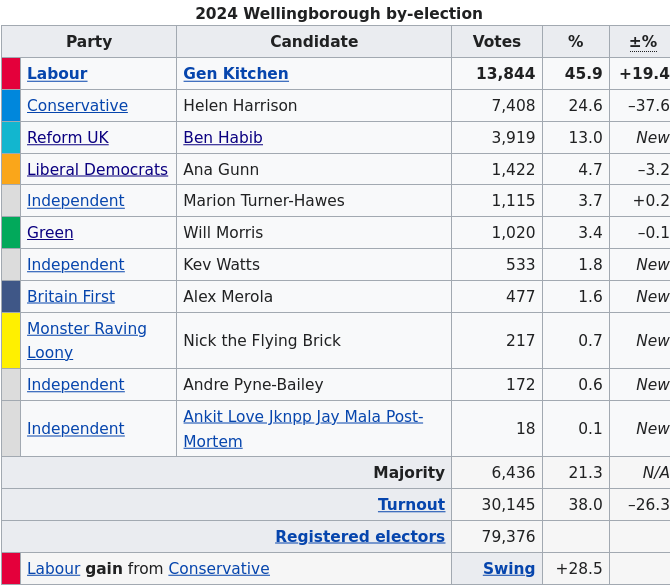Click Labour link in the gain row
The image size is (670, 585).
click(53, 569)
